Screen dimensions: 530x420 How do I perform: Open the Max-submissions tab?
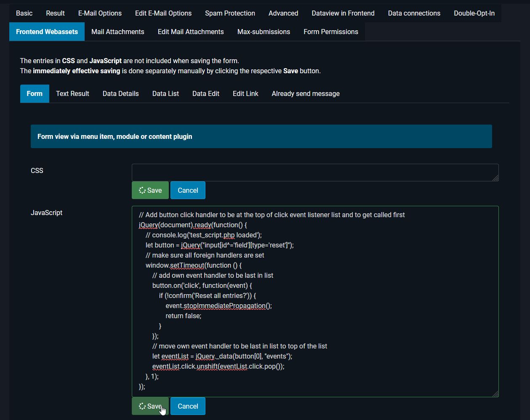(264, 32)
